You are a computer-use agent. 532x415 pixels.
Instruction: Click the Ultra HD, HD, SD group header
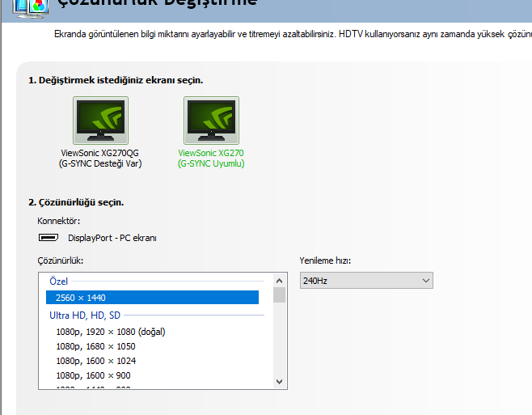[84, 315]
